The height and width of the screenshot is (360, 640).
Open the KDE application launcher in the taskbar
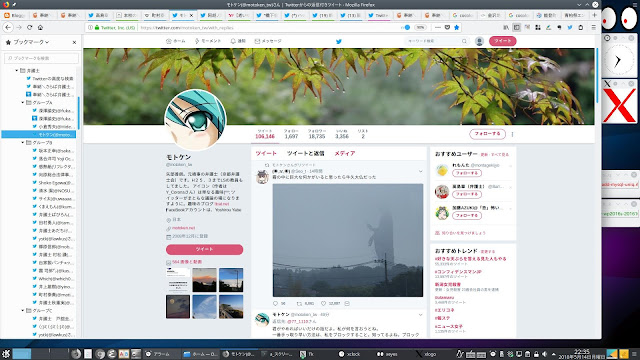(6, 354)
